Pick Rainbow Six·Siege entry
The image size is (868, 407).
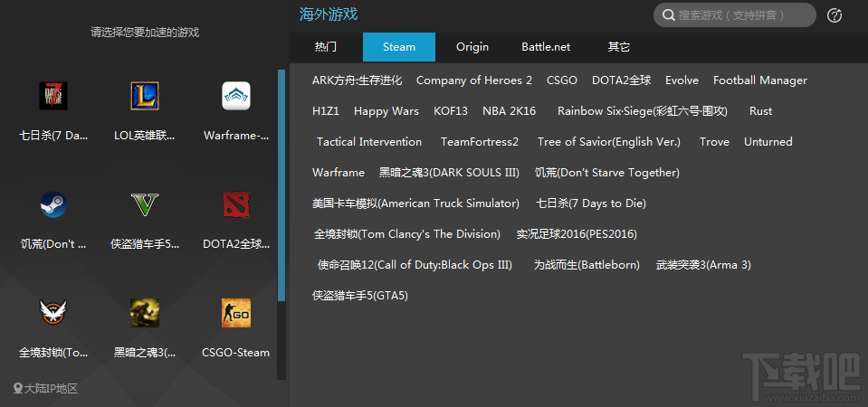click(642, 111)
